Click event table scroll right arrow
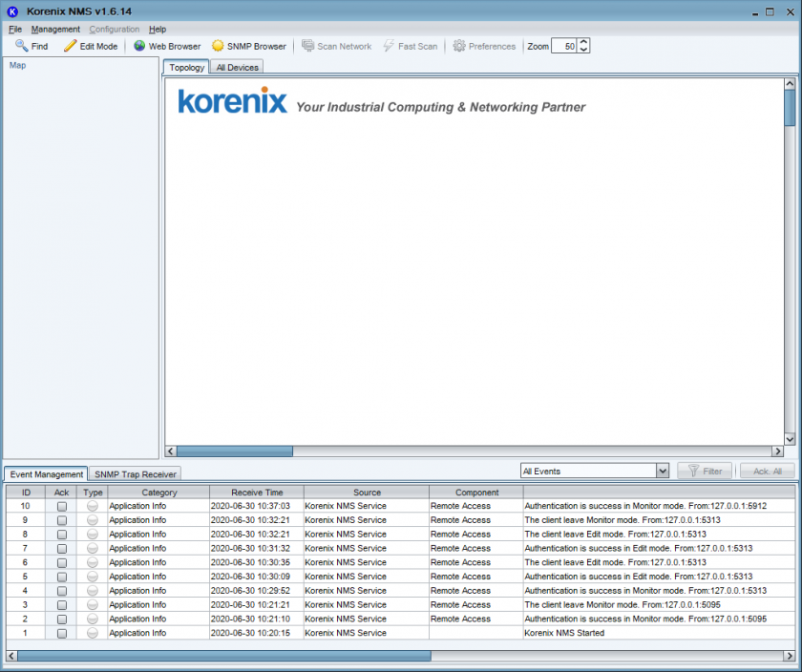Screen dimensions: 802x672 click(790, 656)
